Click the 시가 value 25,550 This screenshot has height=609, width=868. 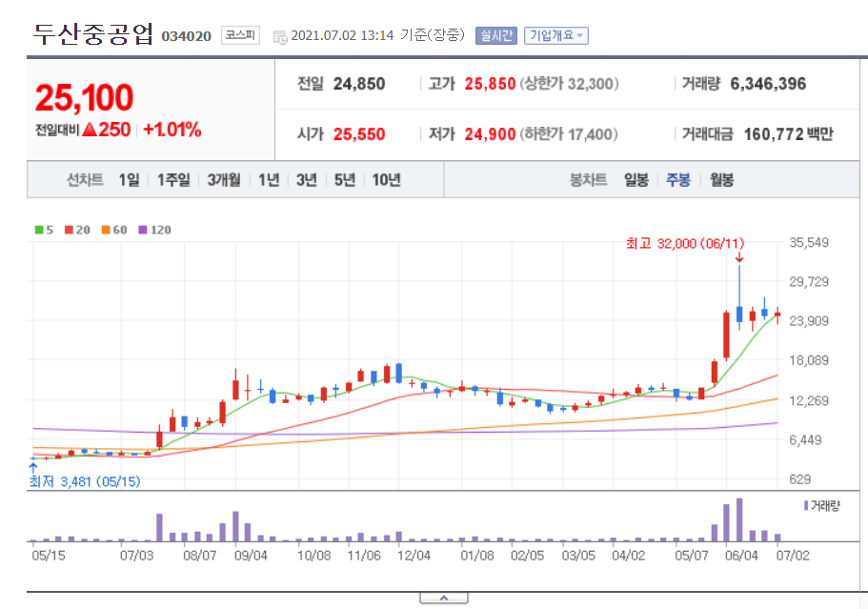358,134
